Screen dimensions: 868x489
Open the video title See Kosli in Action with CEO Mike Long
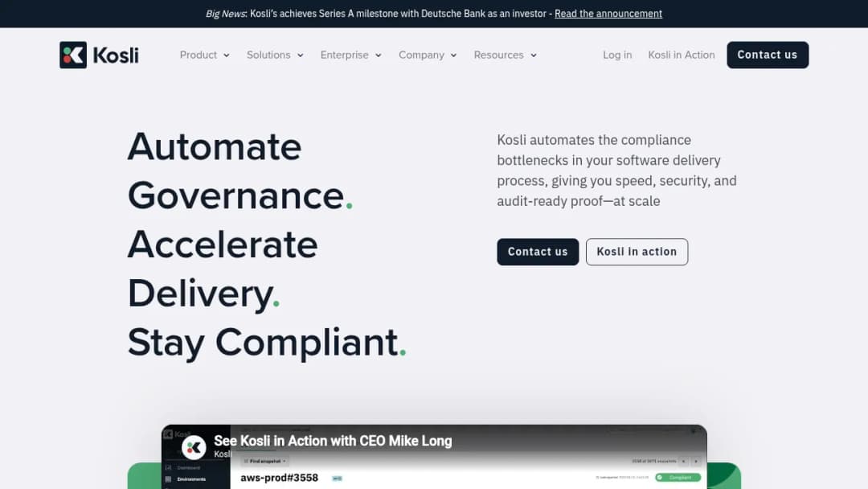pos(333,441)
